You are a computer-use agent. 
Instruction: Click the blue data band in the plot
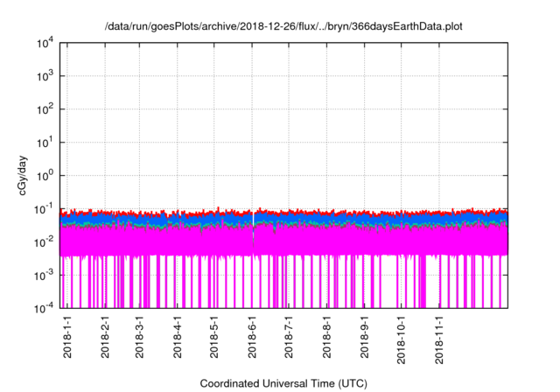tap(350, 220)
